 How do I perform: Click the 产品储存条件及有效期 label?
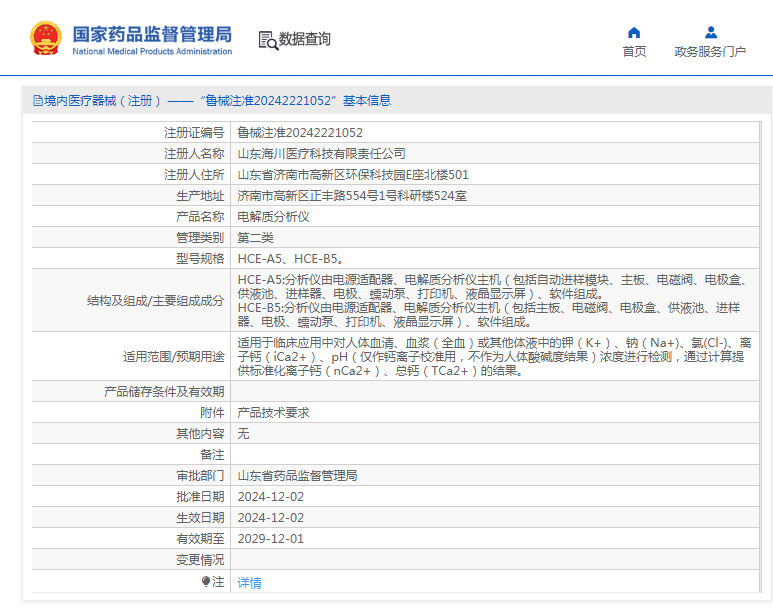pos(164,392)
